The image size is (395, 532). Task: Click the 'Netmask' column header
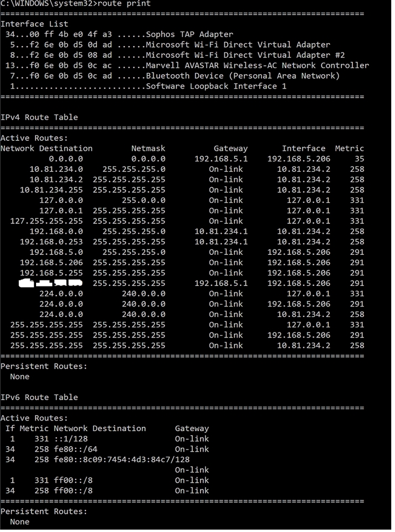[148, 149]
